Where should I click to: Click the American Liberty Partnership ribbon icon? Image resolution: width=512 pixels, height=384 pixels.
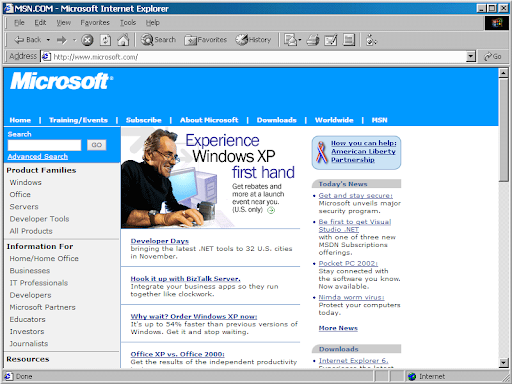coord(321,152)
